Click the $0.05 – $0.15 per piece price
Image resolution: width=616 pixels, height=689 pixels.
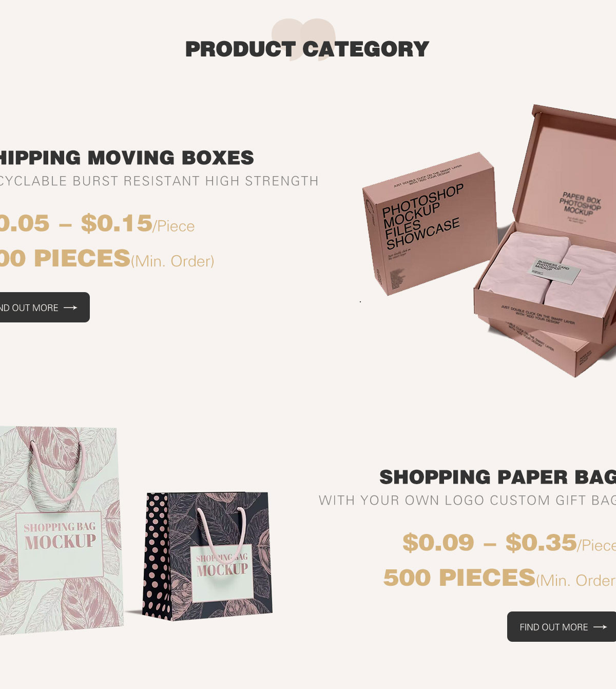(97, 224)
